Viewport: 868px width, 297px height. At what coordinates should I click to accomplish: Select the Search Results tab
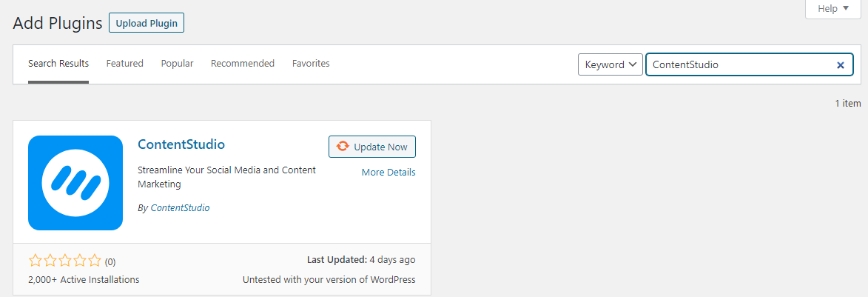(x=58, y=64)
